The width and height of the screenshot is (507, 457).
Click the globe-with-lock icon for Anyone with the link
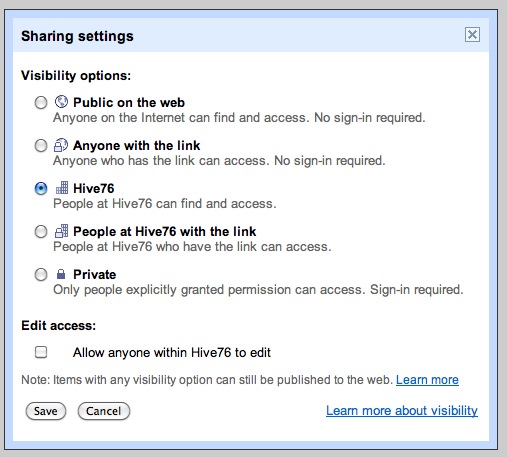pyautogui.click(x=61, y=145)
